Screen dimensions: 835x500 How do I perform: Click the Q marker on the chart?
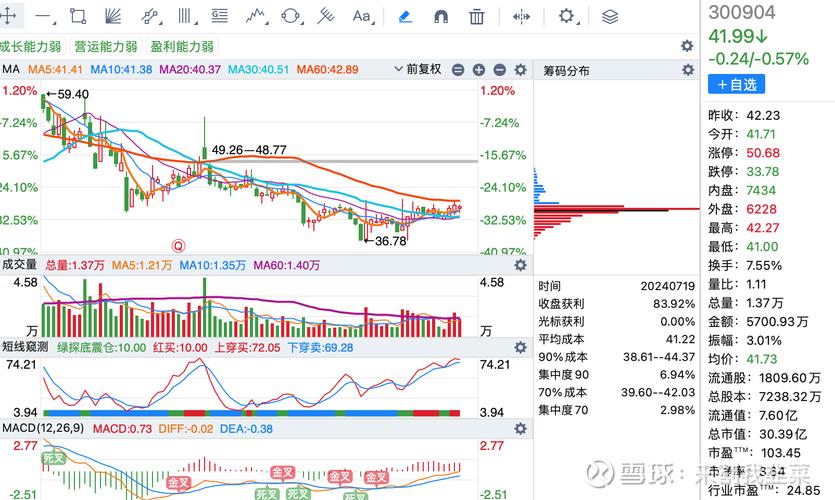[x=178, y=246]
